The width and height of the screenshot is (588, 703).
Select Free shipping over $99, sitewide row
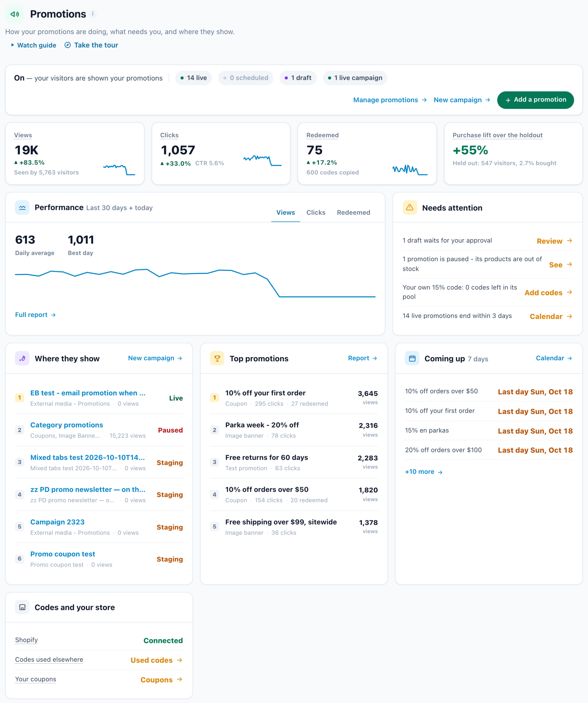tap(294, 527)
